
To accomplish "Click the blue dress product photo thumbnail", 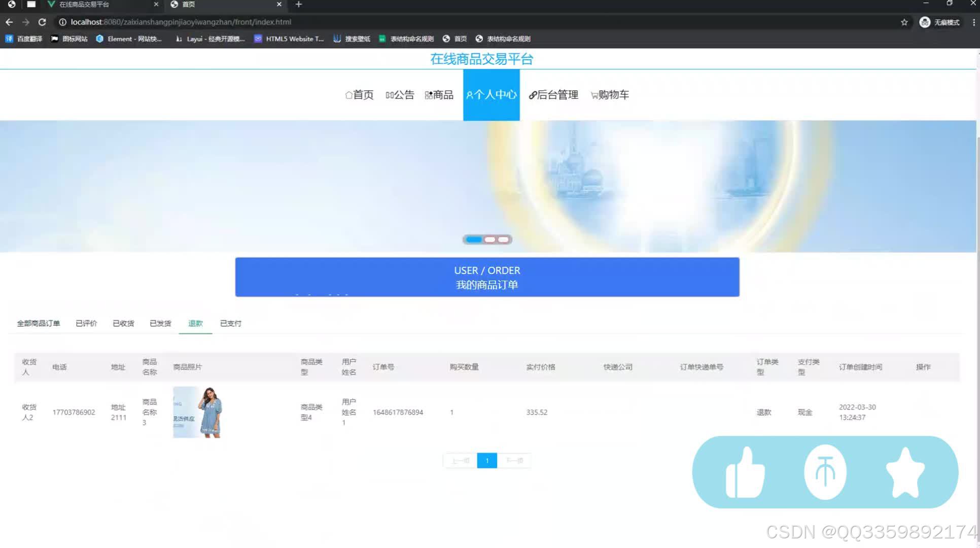I will [198, 412].
